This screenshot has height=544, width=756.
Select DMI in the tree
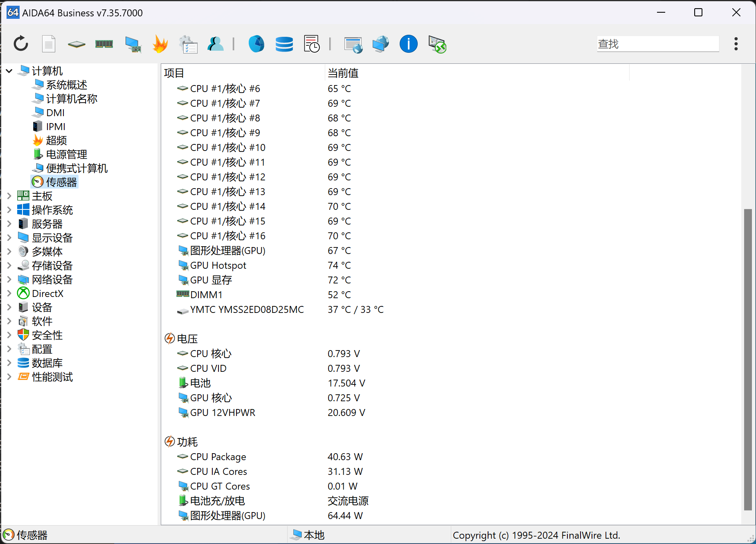pyautogui.click(x=55, y=112)
